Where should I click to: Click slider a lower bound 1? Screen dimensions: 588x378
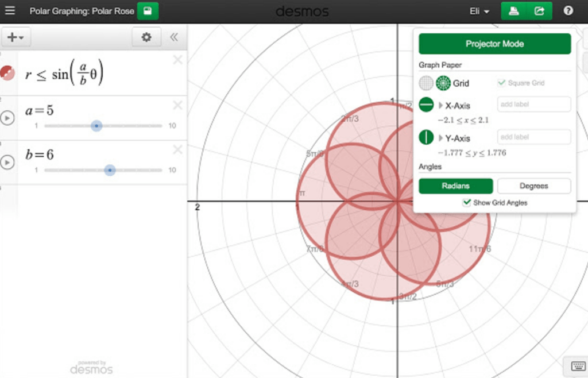pos(36,126)
